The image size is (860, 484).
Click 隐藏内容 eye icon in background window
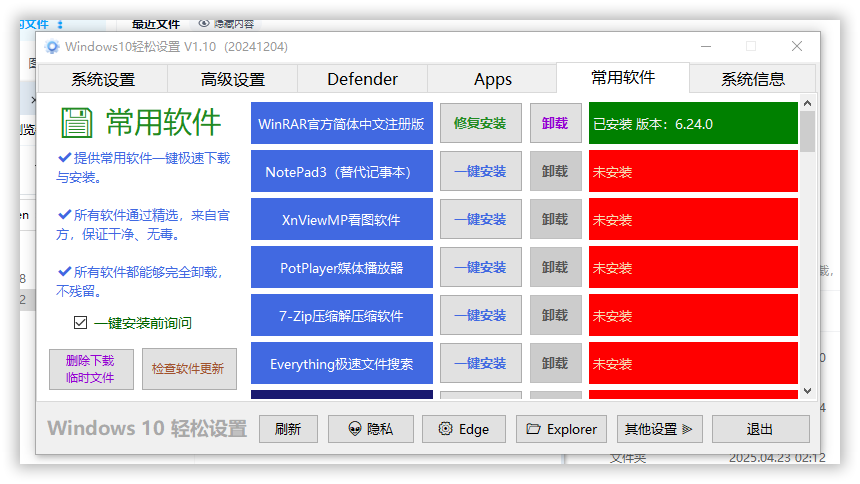click(204, 24)
